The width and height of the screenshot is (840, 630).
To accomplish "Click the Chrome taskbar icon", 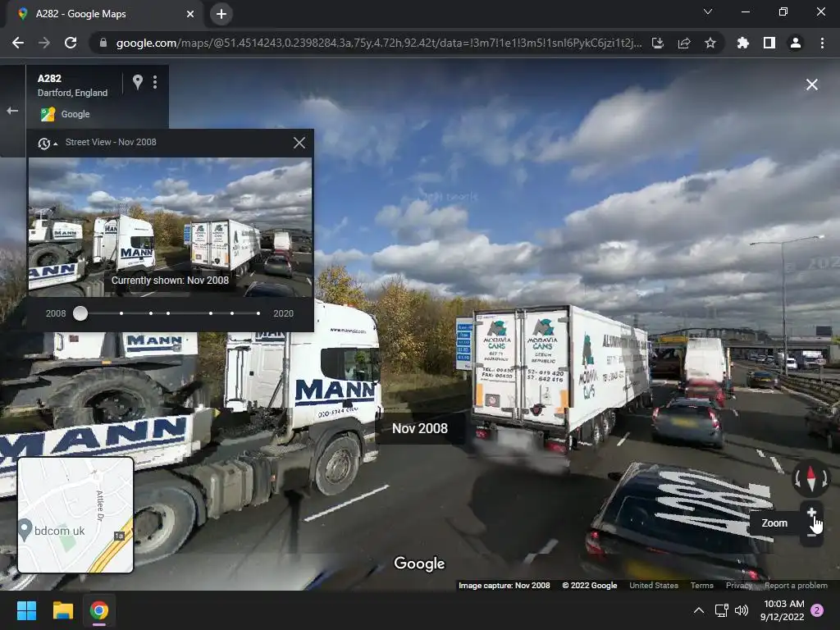I will tap(99, 610).
